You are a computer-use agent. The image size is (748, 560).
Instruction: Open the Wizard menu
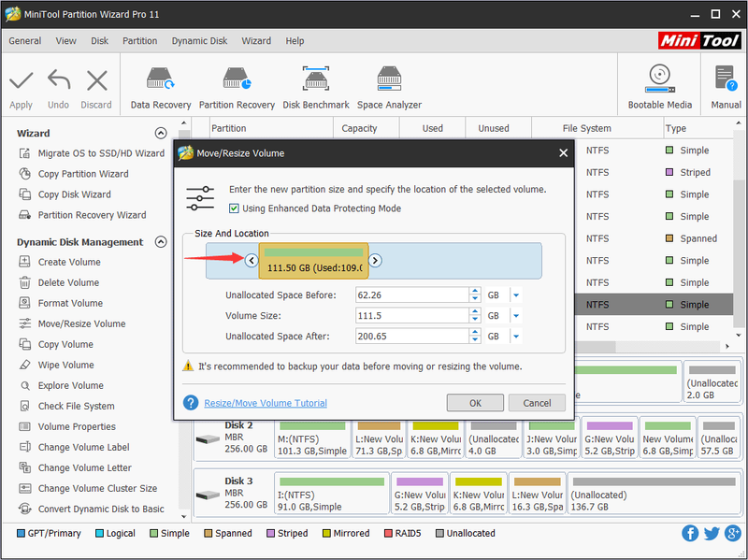256,41
